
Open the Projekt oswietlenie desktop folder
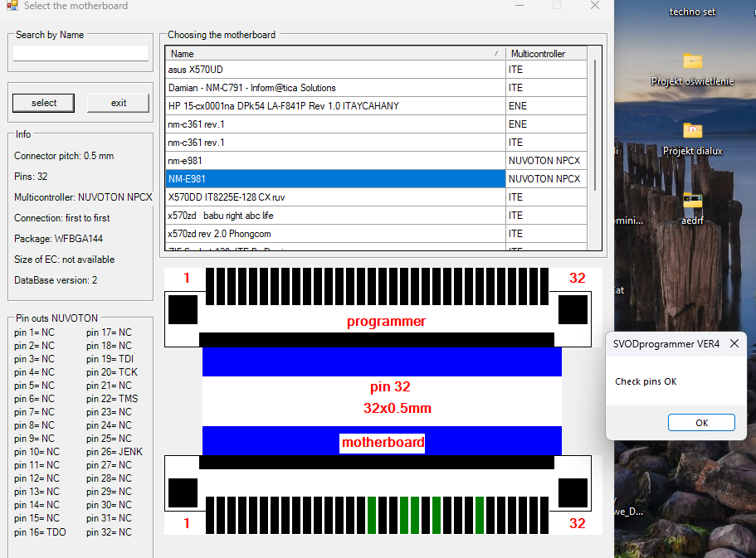coord(692,61)
